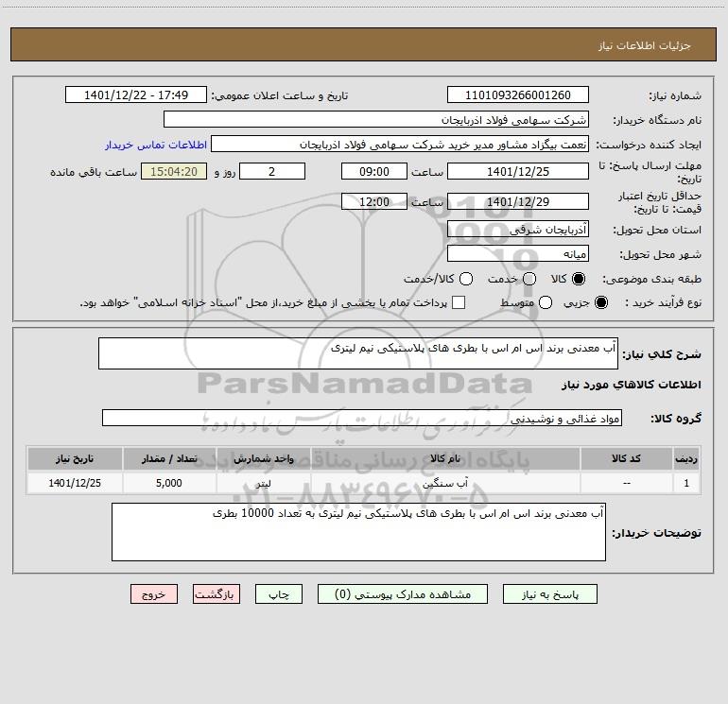728x704 pixels.
Task: Click the validity time field 12:00
Action: click(x=374, y=201)
